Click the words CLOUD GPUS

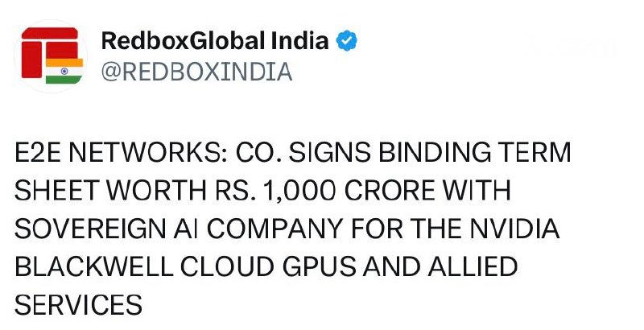268,266
